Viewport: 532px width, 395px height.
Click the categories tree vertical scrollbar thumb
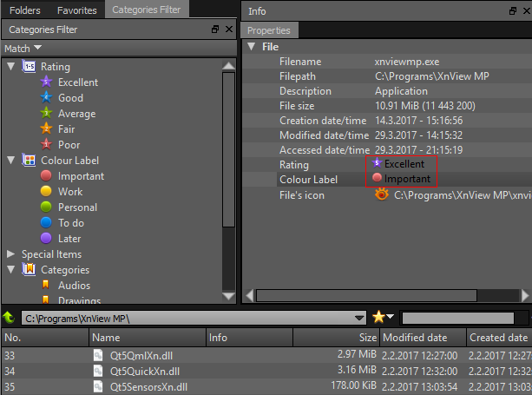coord(228,149)
